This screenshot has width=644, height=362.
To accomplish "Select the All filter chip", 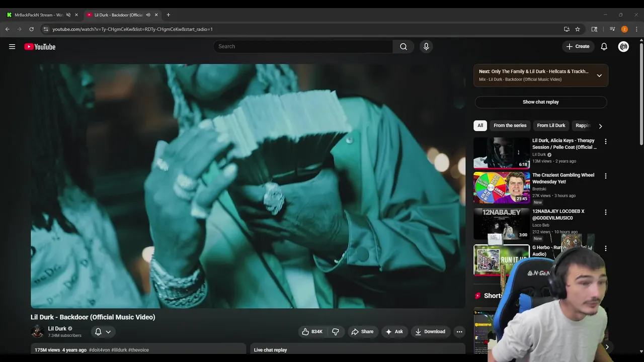I will click(x=480, y=126).
